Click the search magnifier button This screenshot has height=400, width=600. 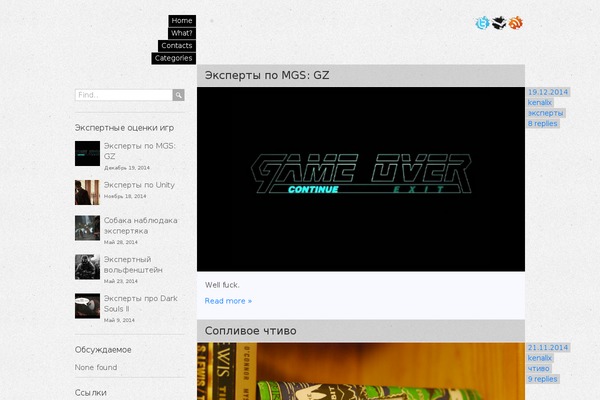(178, 95)
